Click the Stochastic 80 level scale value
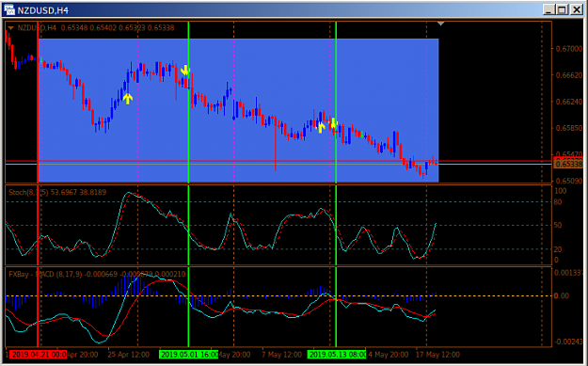 pos(558,202)
